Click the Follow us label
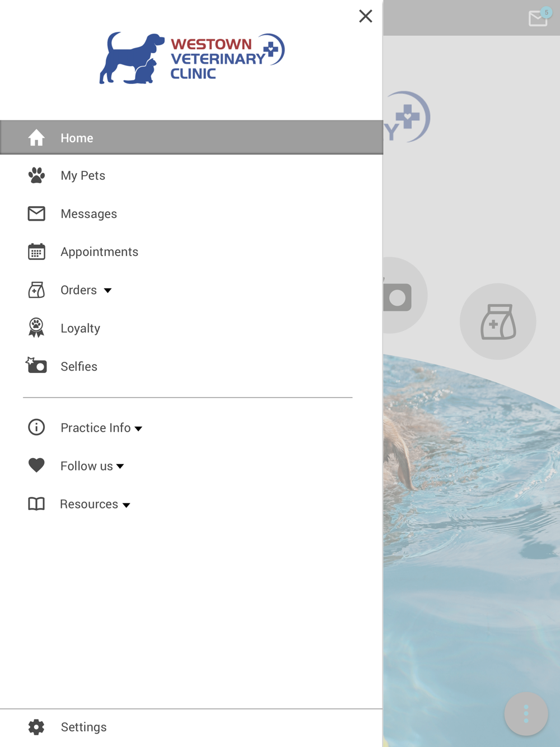The height and width of the screenshot is (747, 560). click(x=86, y=466)
